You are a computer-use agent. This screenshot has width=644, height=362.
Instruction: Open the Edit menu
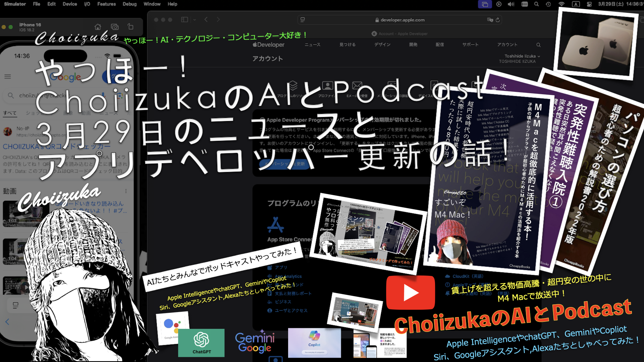pyautogui.click(x=51, y=4)
